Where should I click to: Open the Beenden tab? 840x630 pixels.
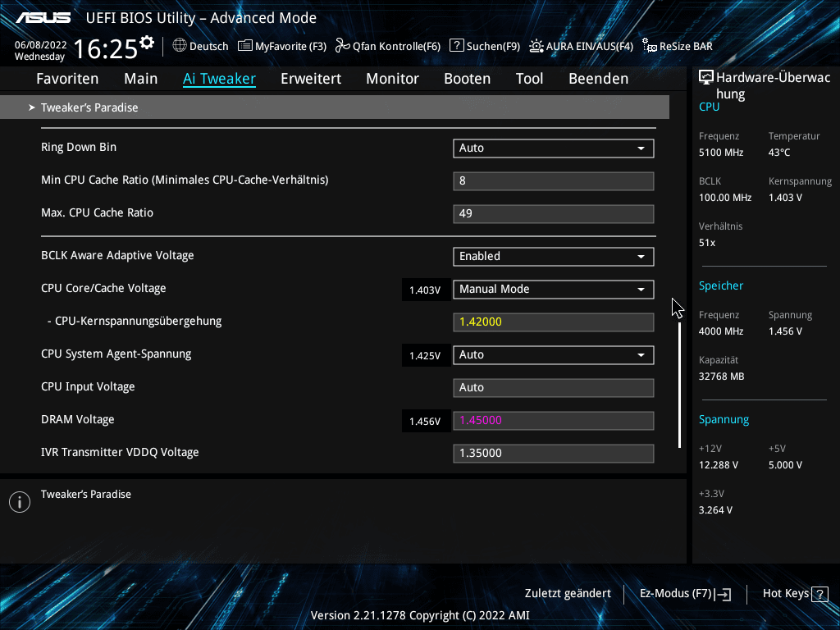coord(598,79)
